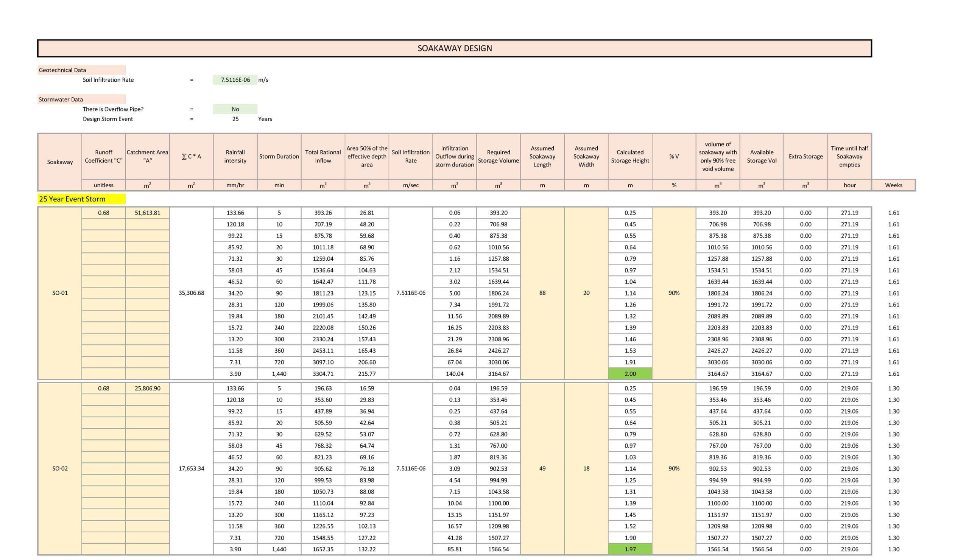Click the yellow 25 Year Event Storm label

[81, 199]
